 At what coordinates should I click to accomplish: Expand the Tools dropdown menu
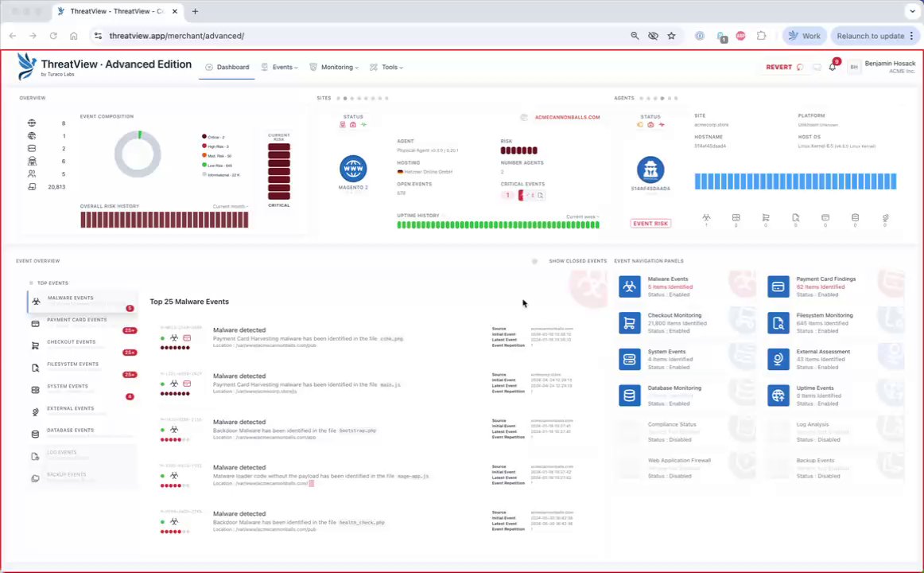[386, 67]
